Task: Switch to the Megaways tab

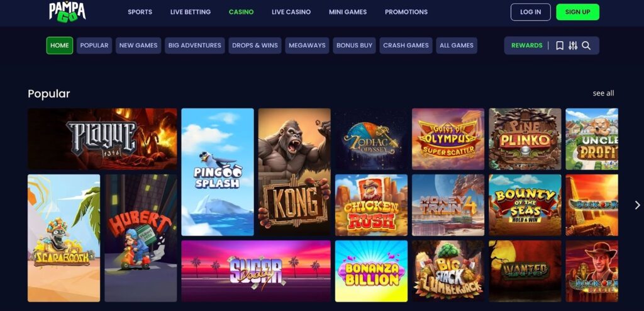Action: (x=307, y=46)
